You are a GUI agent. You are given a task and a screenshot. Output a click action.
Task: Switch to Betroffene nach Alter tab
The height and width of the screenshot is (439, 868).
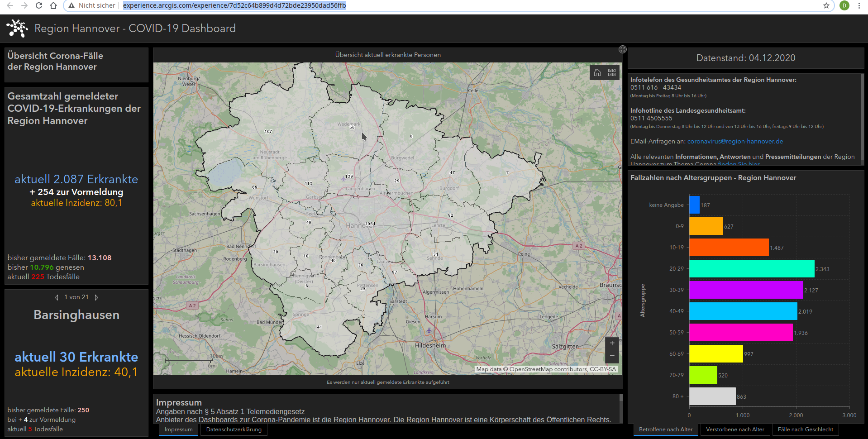point(666,429)
